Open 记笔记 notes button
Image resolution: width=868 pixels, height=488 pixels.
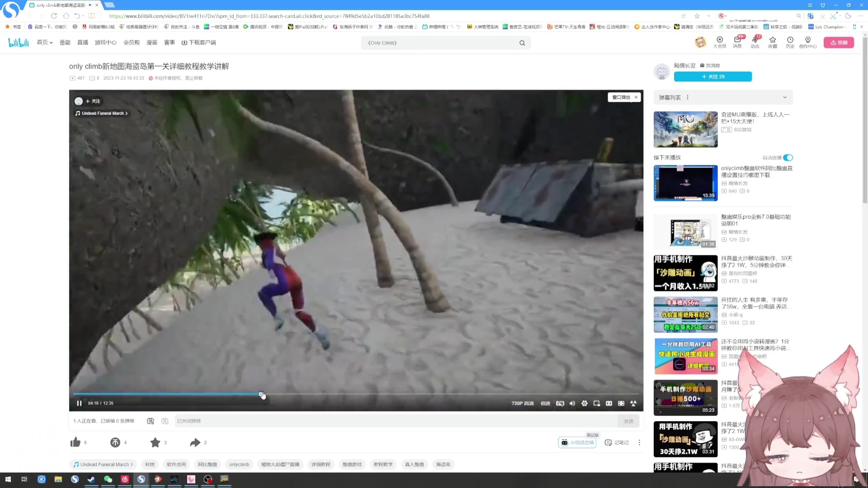(617, 442)
